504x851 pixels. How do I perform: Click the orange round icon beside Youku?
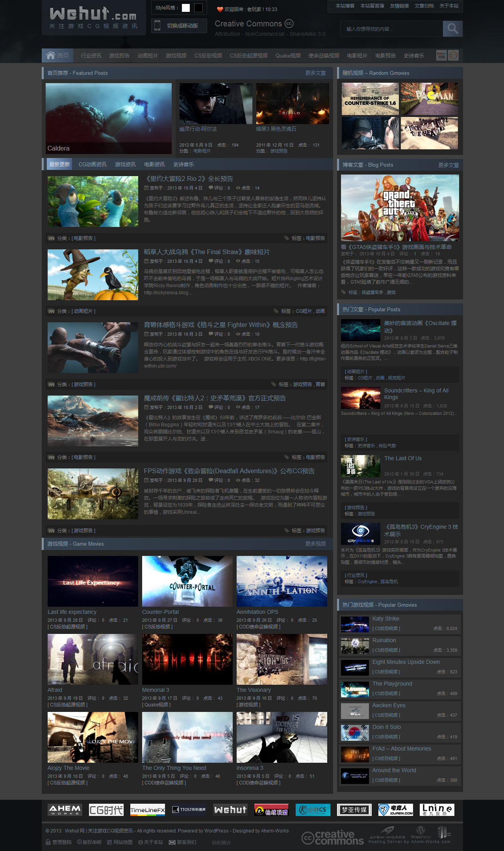pyautogui.click(x=454, y=56)
